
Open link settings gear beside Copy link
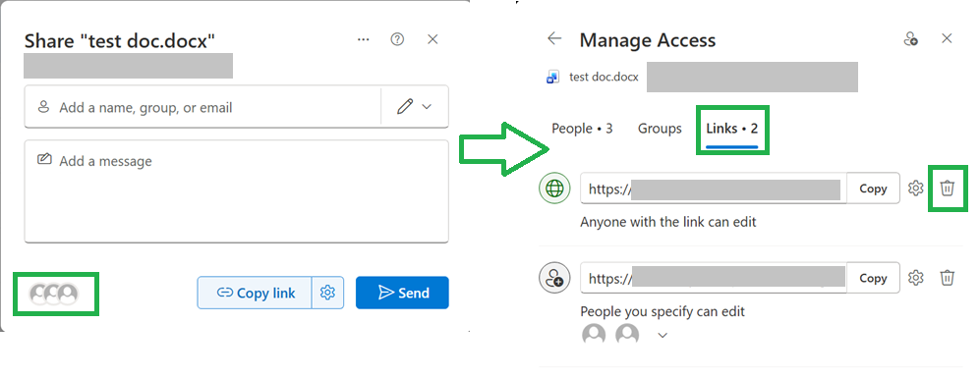pyautogui.click(x=327, y=293)
